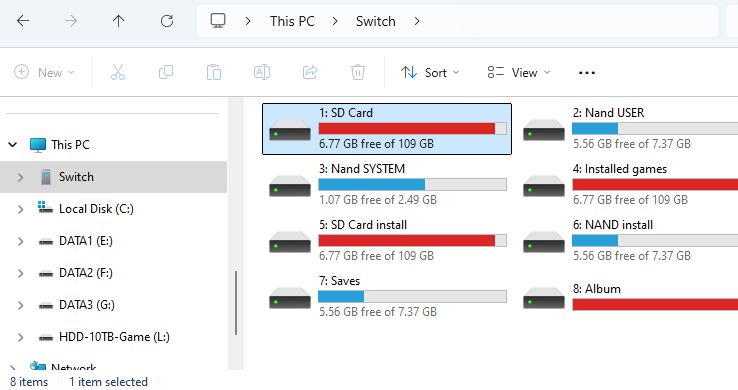The image size is (738, 390).
Task: Refresh the current folder view
Action: click(x=167, y=21)
